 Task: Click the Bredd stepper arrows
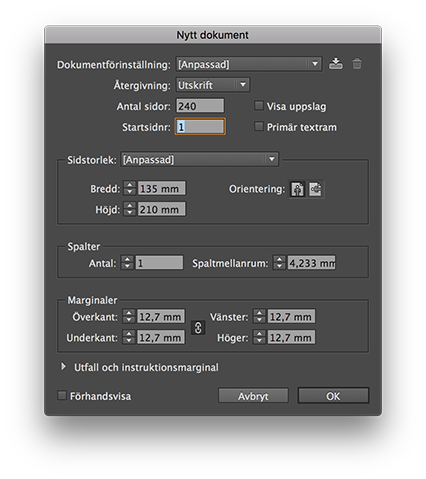click(x=130, y=189)
